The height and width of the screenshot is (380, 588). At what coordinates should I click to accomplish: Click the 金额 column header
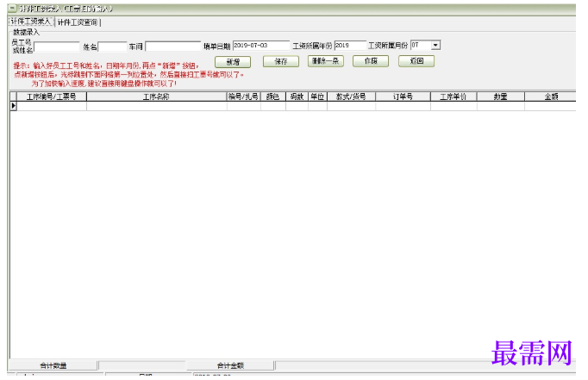pos(551,97)
